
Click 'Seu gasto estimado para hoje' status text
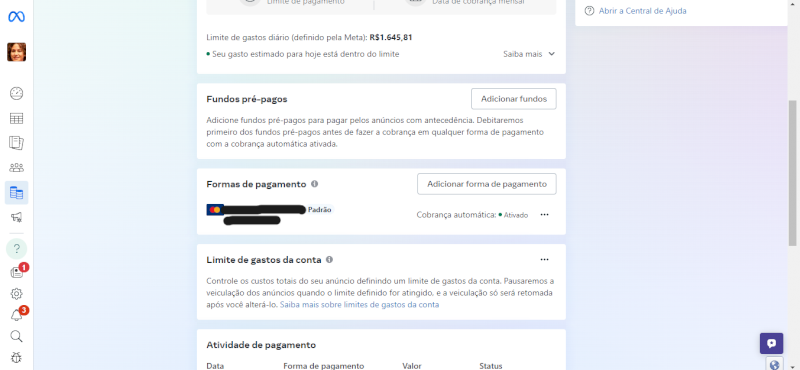coord(305,54)
